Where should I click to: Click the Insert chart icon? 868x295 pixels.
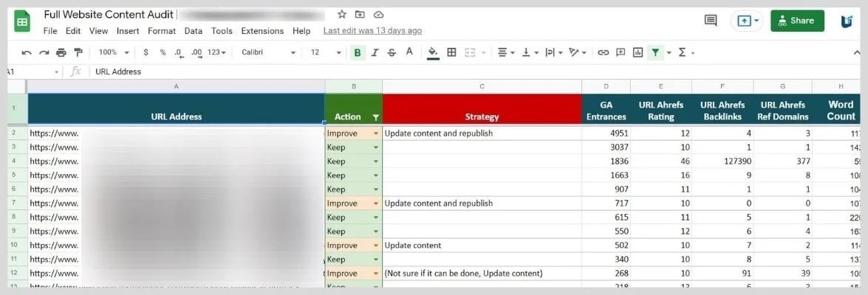(x=638, y=52)
